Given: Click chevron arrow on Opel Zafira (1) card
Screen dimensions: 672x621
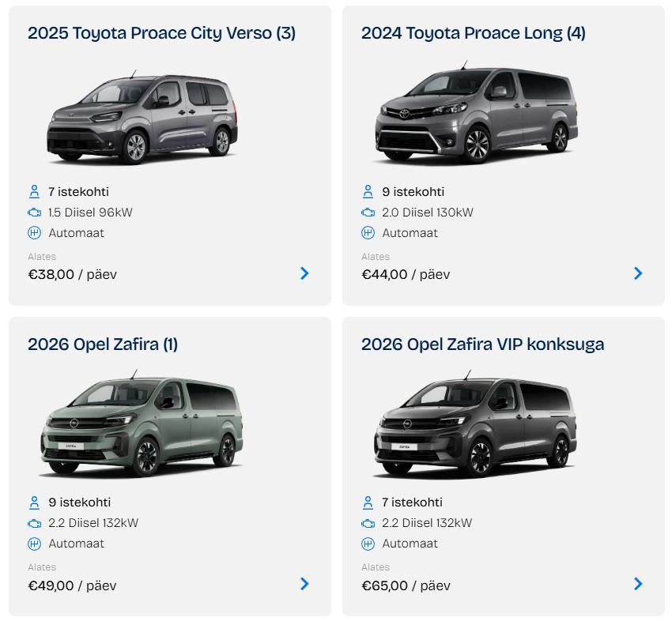Looking at the screenshot, I should click(x=304, y=584).
